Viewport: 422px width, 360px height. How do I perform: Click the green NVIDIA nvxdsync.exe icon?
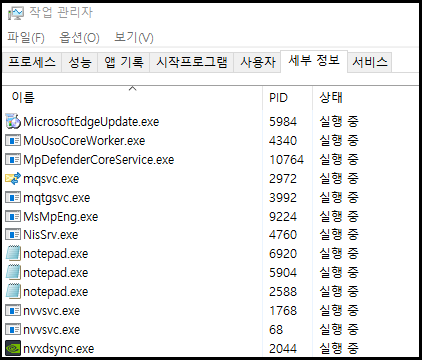coord(13,348)
